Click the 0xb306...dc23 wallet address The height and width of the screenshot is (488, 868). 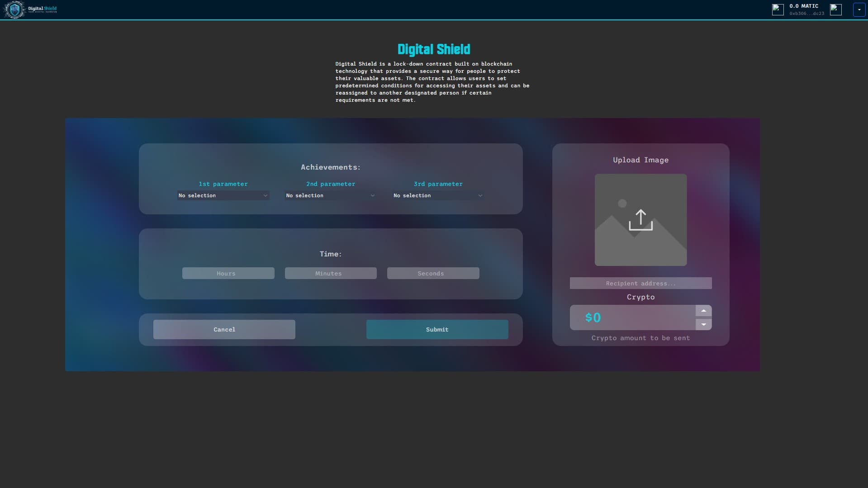click(x=806, y=14)
